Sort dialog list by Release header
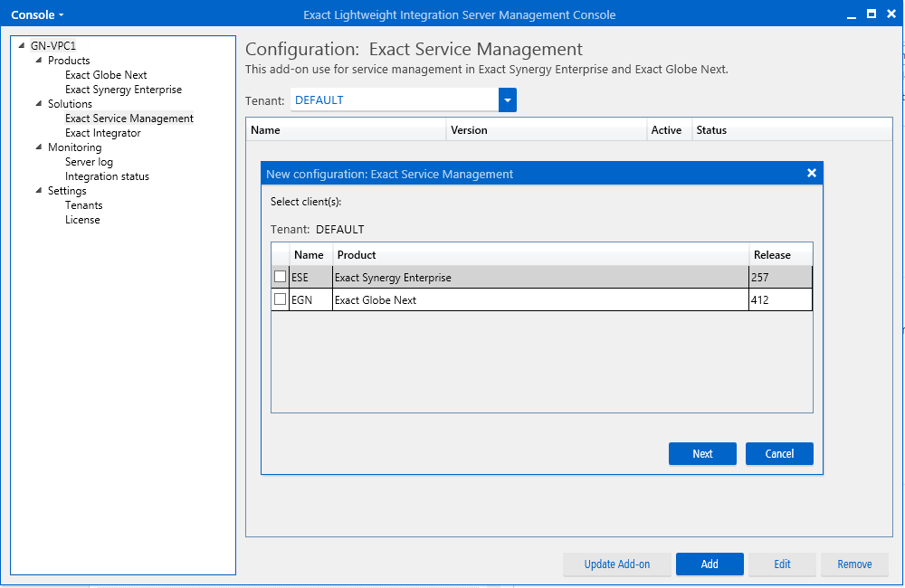 click(780, 255)
